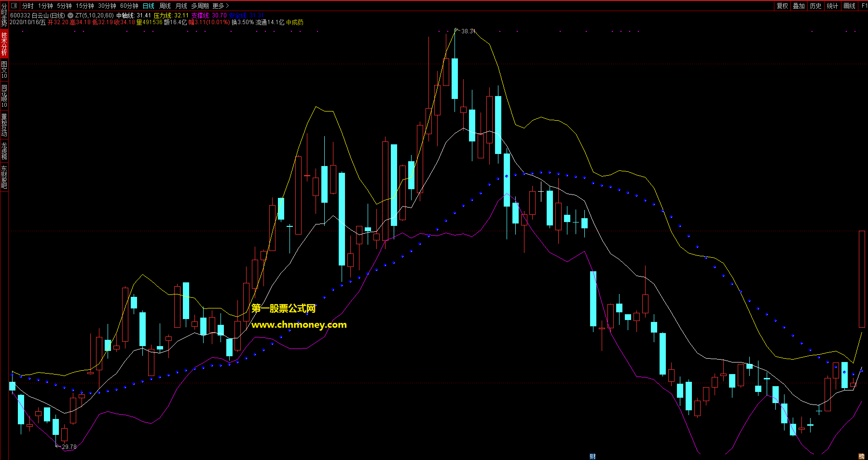Click the 财 marker icon at chart bottom
Viewport: 868px width, 460px height.
[x=592, y=457]
